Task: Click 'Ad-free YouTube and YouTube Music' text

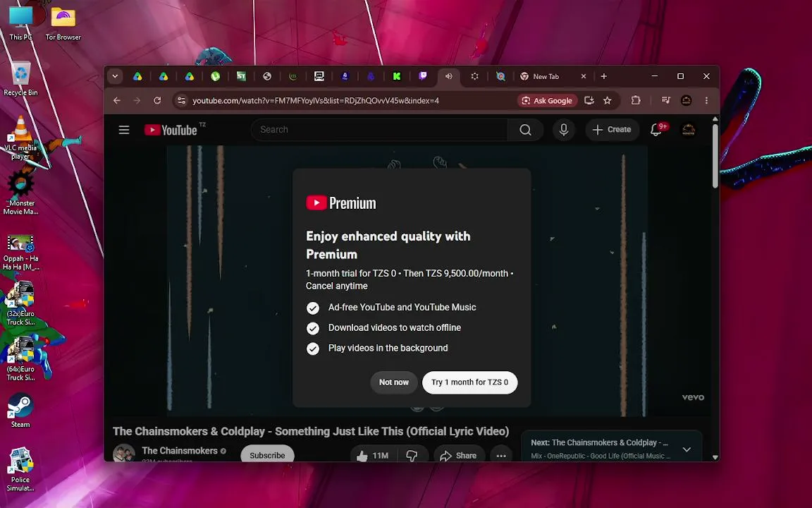Action: click(402, 308)
